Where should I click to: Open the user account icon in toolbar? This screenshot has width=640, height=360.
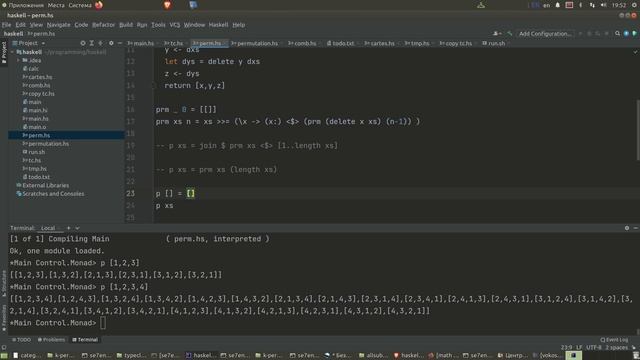(496, 33)
